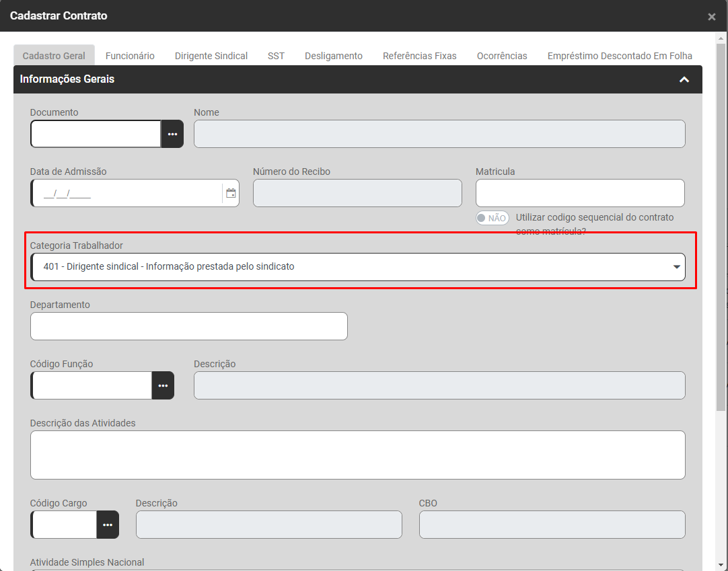Switch to the Ocorrências tab

(x=502, y=56)
